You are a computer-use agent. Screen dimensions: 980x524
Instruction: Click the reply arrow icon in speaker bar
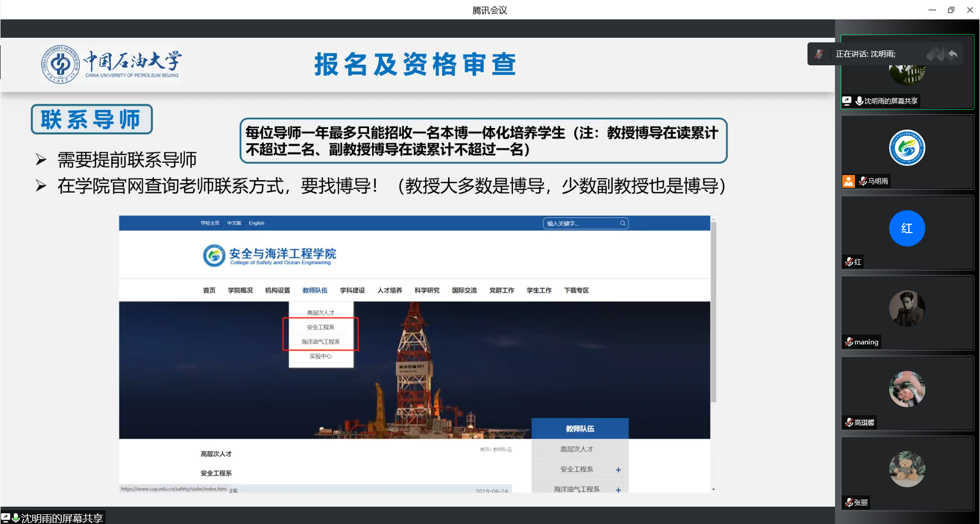(952, 54)
